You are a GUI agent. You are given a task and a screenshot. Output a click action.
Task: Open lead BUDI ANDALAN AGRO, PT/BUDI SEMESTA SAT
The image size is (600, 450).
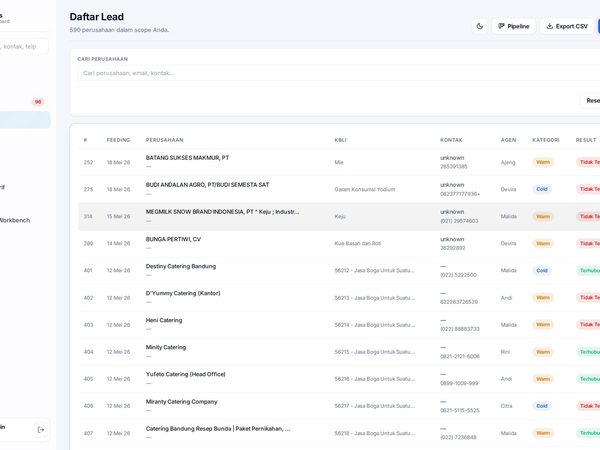coord(207,184)
